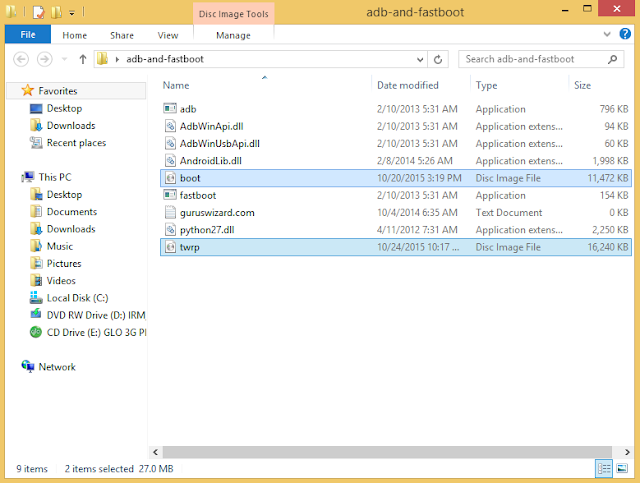Open Help question mark icon

click(625, 34)
